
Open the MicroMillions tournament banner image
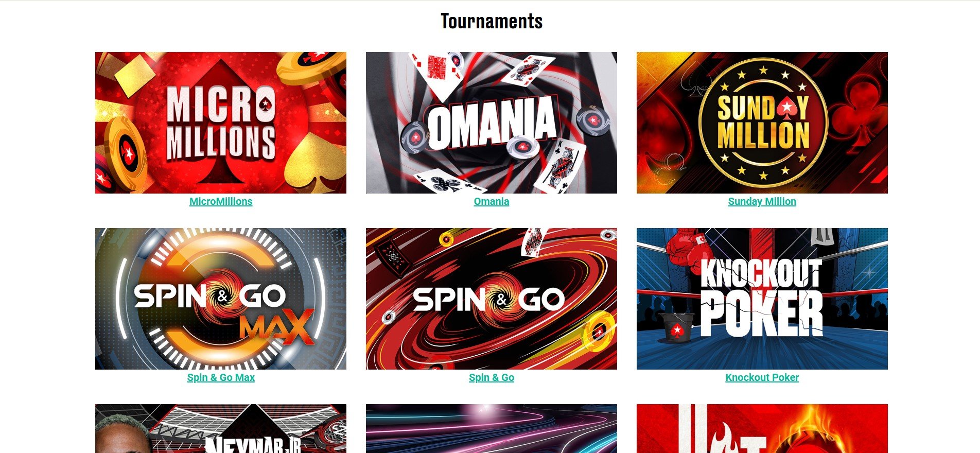pyautogui.click(x=221, y=123)
